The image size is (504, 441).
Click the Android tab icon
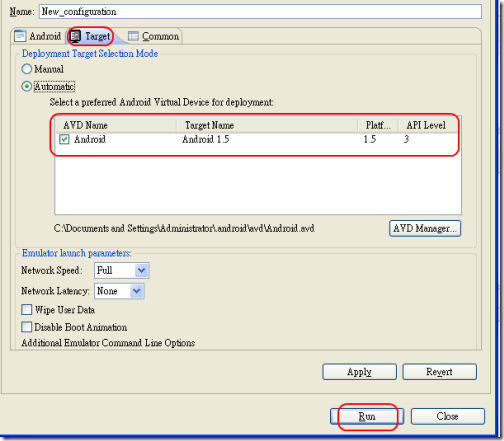pos(20,36)
